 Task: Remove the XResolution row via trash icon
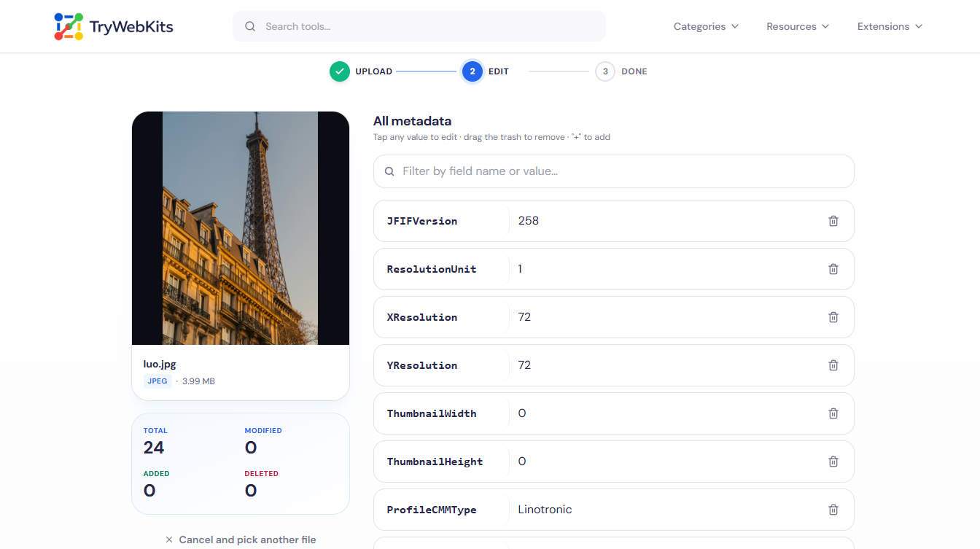(x=833, y=317)
